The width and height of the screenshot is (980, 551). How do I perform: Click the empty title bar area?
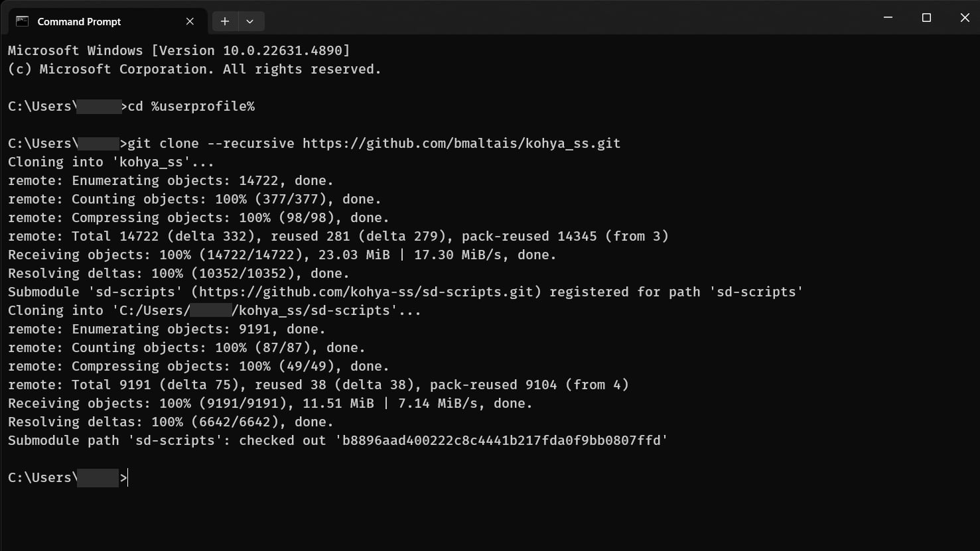pos(564,17)
